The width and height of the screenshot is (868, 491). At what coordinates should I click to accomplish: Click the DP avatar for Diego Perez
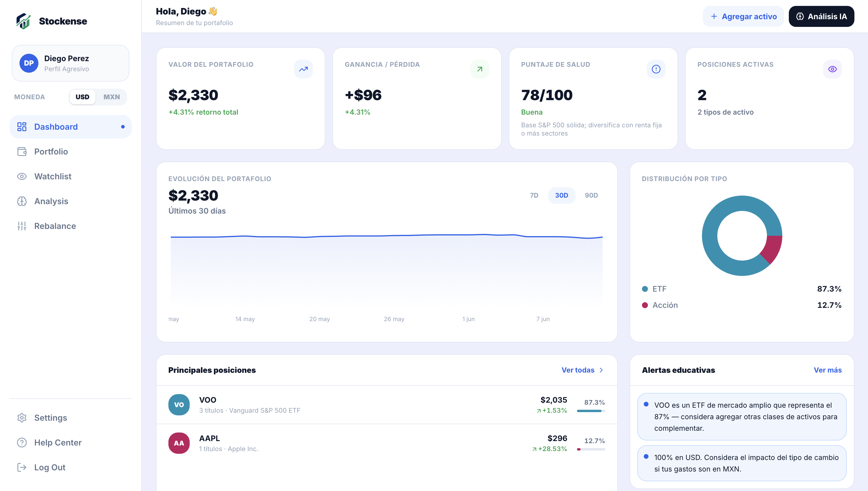pos(29,63)
